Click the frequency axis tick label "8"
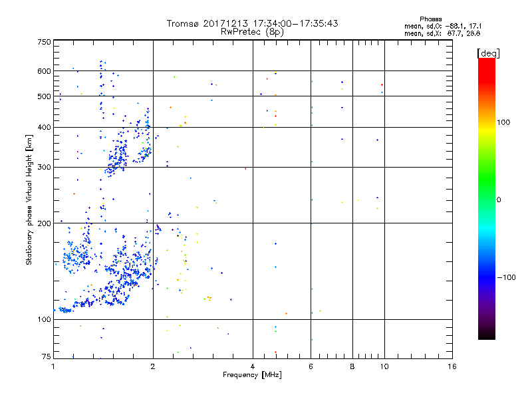This screenshot has width=532, height=399. 352,366
